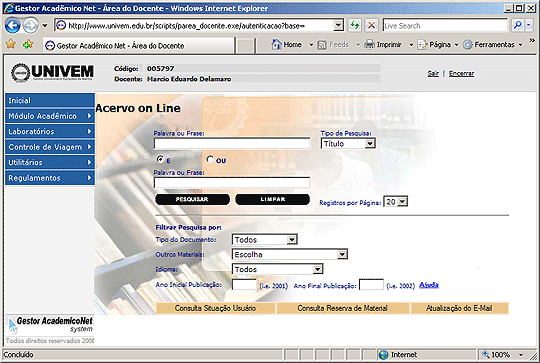
Task: Open the Módulo Acadêmico menu
Action: coord(50,116)
